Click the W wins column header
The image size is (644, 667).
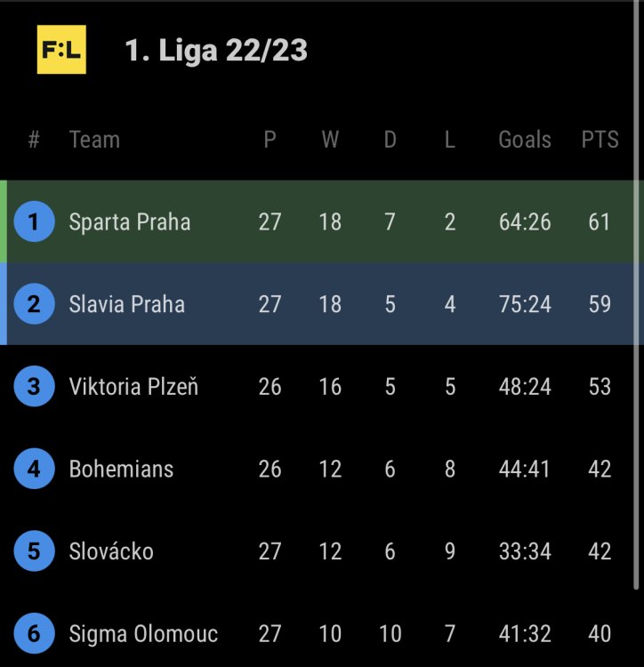click(330, 140)
